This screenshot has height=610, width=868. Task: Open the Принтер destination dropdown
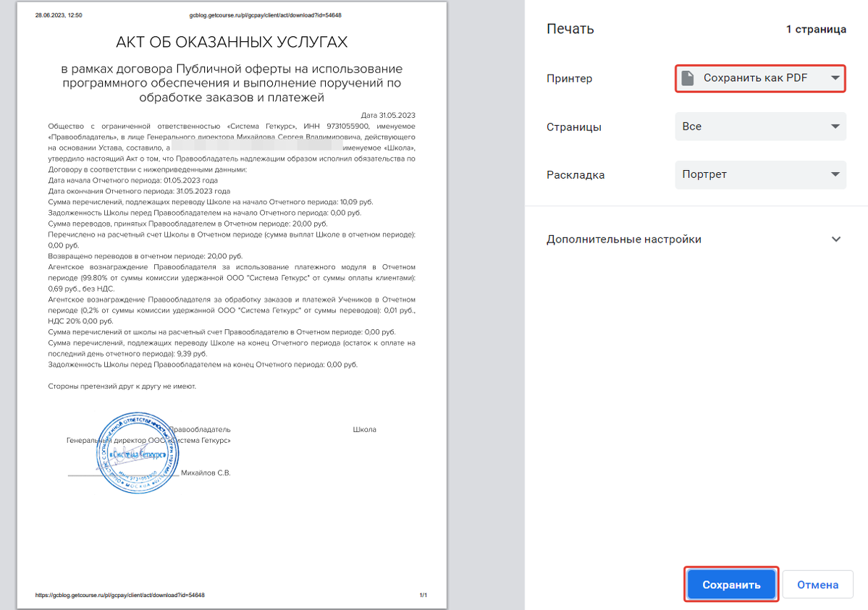pyautogui.click(x=760, y=78)
